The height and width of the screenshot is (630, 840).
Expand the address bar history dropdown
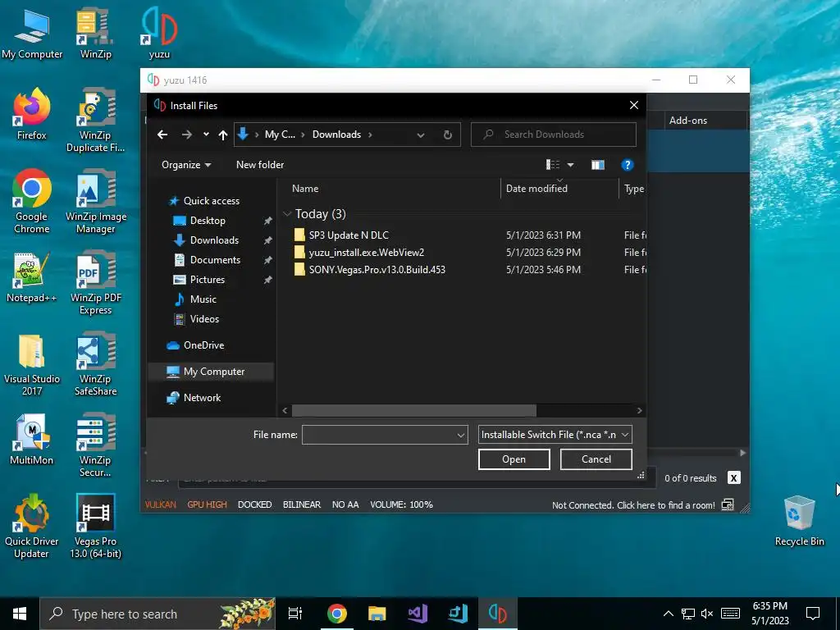pos(421,135)
